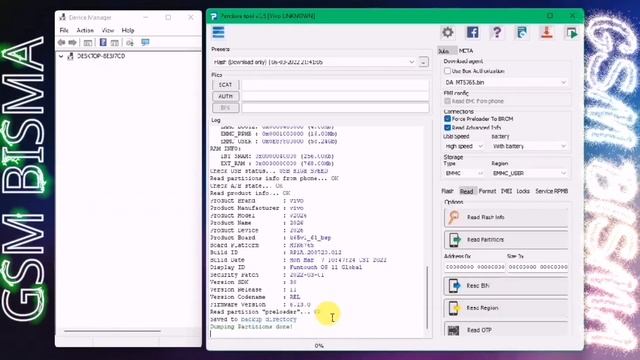Image resolution: width=640 pixels, height=360 pixels.
Task: Click the phone icon on Read Bin
Action: point(454,285)
